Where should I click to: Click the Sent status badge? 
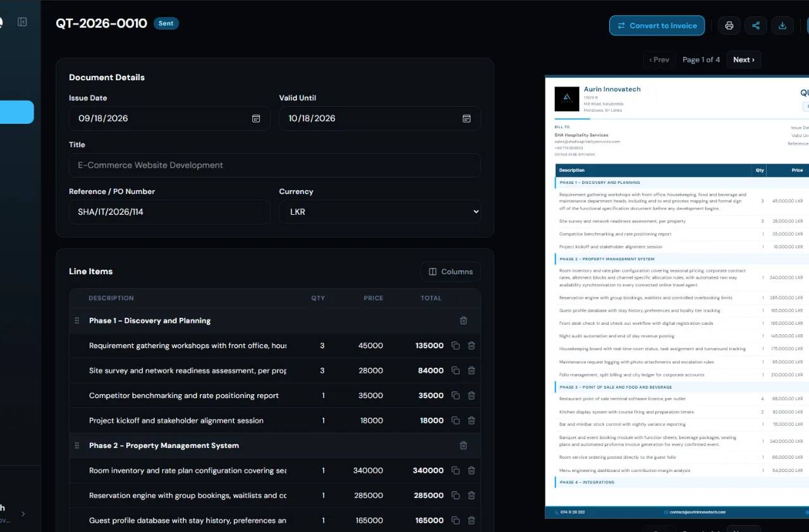166,23
